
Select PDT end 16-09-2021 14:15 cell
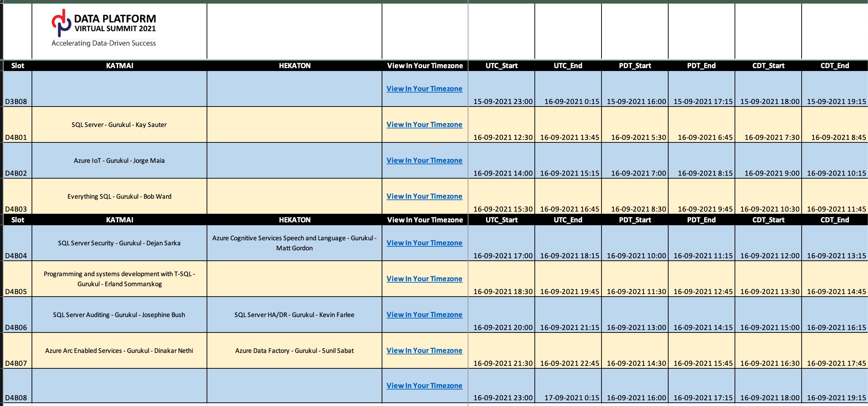point(702,315)
